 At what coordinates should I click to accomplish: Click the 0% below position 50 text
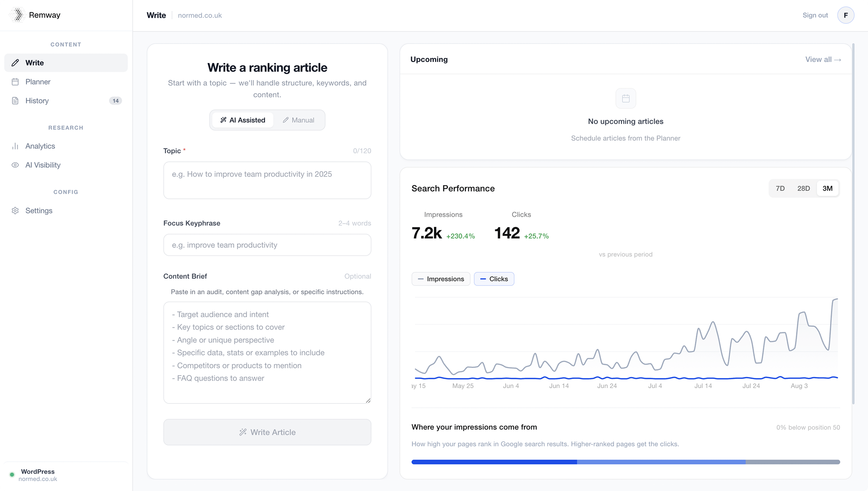(x=808, y=428)
